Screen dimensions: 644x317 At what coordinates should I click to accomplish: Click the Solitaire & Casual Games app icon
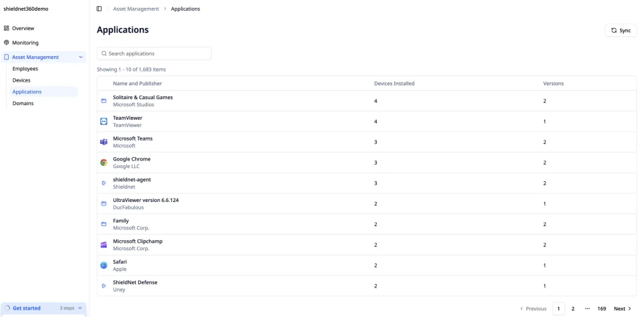[x=104, y=101]
